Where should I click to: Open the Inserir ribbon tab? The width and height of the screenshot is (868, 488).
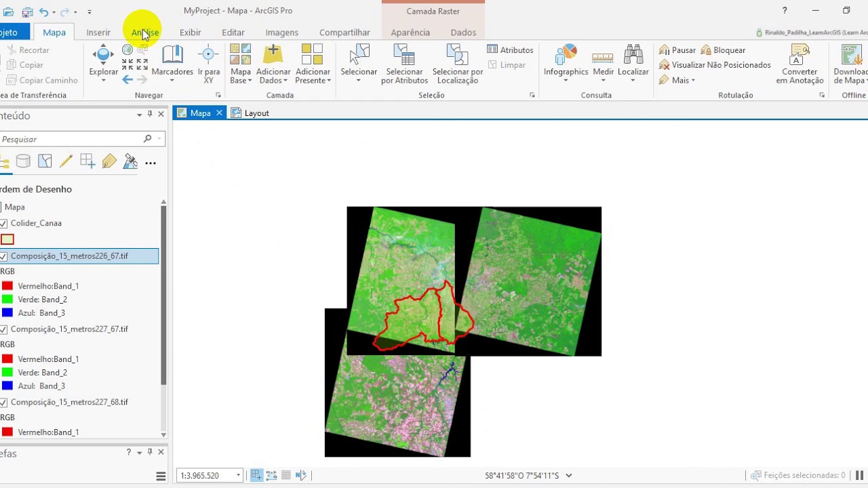coord(98,33)
